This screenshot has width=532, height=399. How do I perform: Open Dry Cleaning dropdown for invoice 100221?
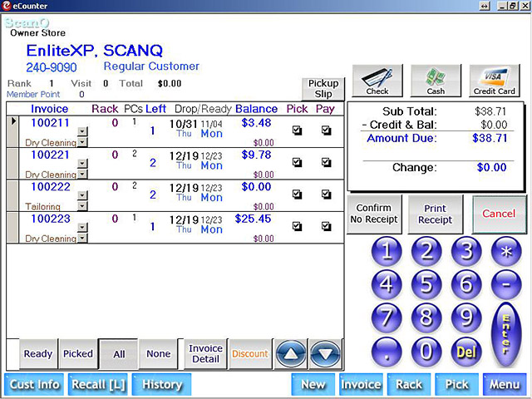(x=82, y=174)
